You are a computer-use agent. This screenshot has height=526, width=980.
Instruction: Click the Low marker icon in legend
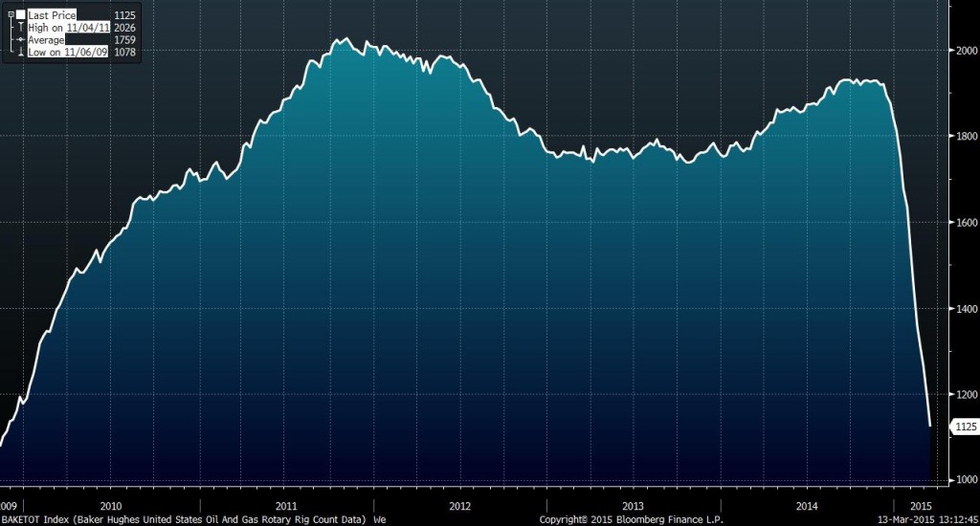coord(21,54)
